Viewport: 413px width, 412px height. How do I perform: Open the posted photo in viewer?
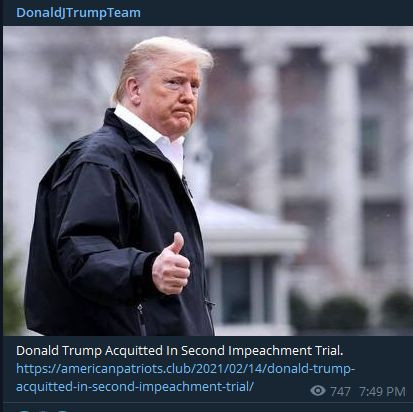coord(208,181)
